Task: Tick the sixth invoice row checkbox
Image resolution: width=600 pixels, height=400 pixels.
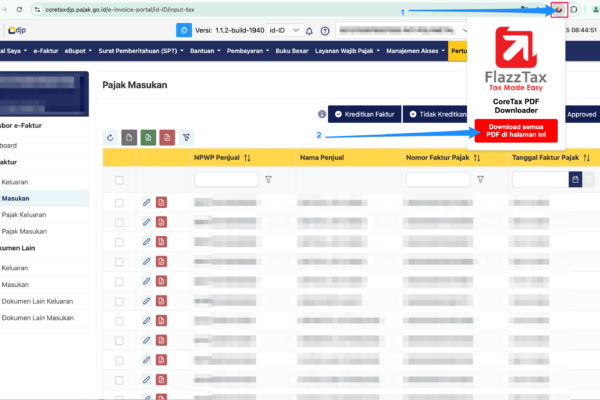Action: [x=119, y=302]
